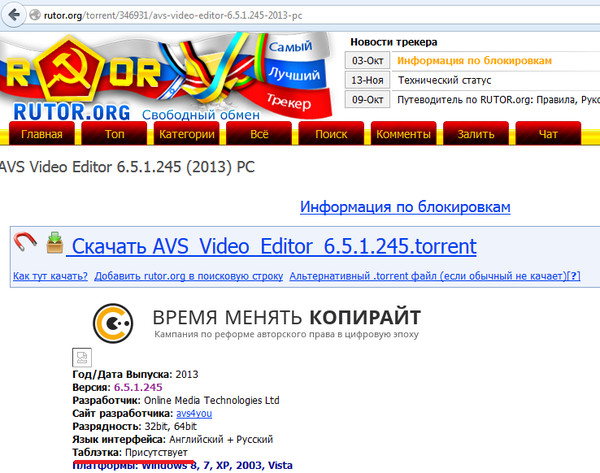The height and width of the screenshot is (473, 600).
Task: Visit the avs4you developer site link
Action: [194, 413]
